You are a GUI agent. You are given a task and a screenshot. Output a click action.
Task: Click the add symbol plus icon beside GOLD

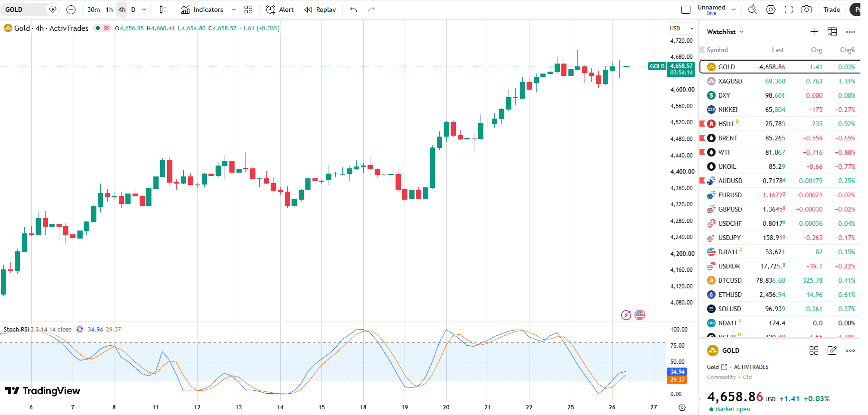point(71,9)
